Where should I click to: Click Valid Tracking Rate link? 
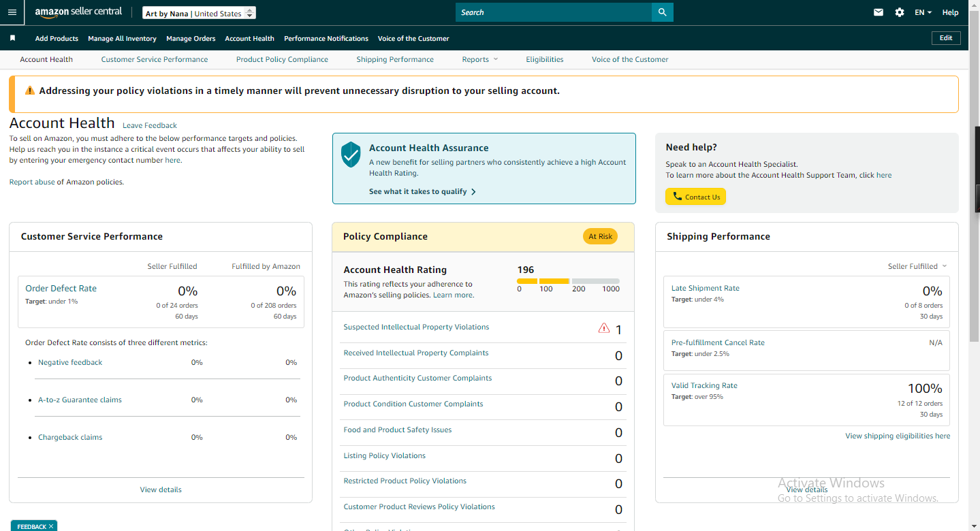pos(704,385)
